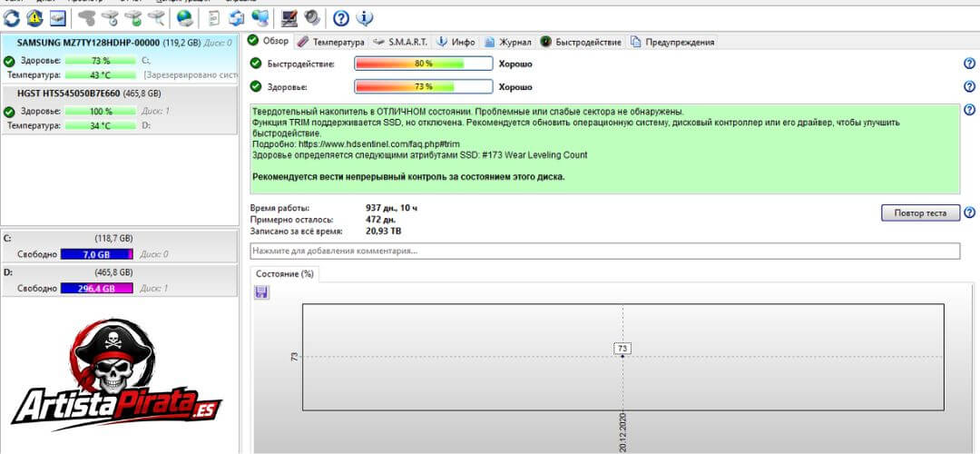Image resolution: width=980 pixels, height=454 pixels.
Task: Click the blue question mark toolbar icon
Action: [340, 18]
